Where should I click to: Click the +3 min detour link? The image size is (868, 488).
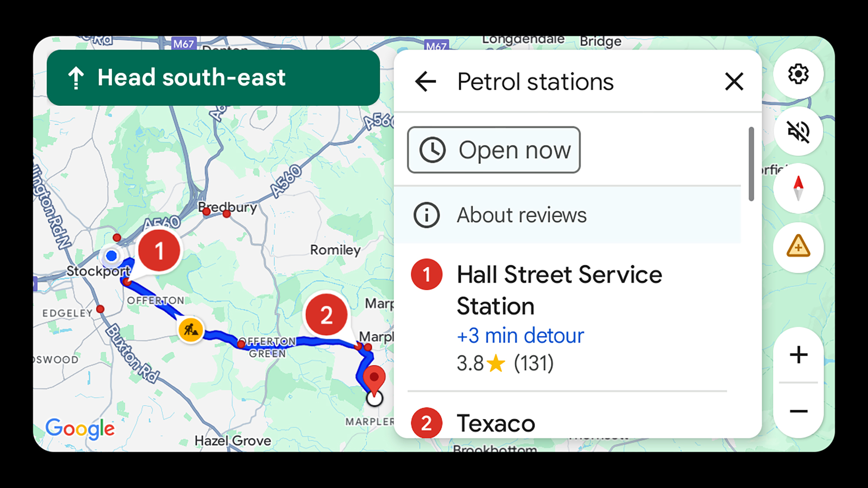click(x=520, y=336)
